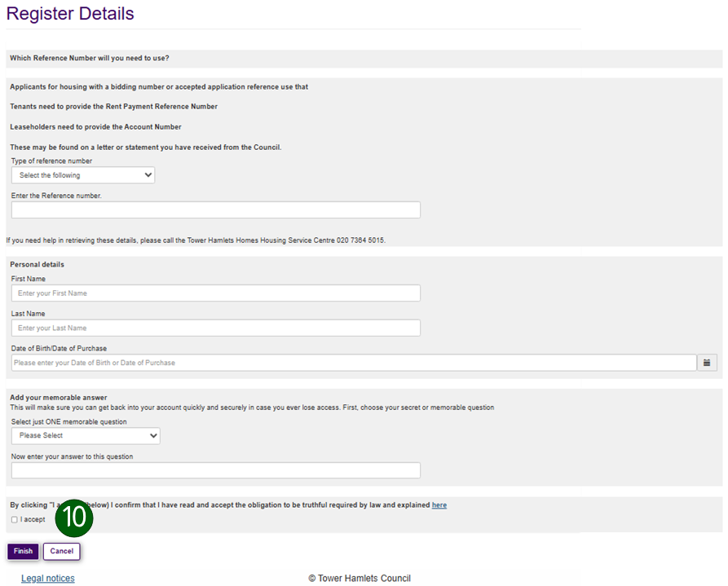Click the 'Type of reference number' label
The height and width of the screenshot is (586, 728).
click(x=51, y=161)
